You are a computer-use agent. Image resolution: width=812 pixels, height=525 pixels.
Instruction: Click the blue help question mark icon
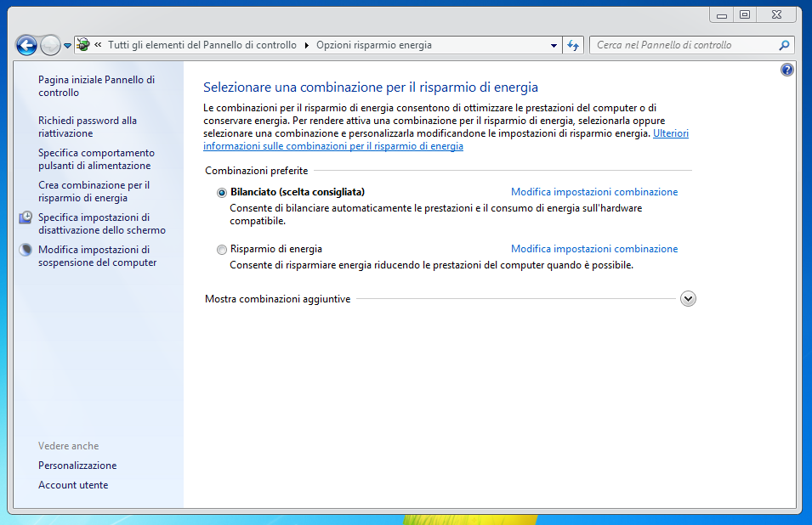[787, 70]
